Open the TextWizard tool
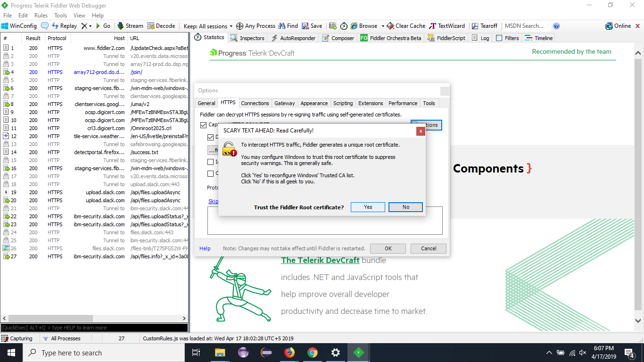Screen dimensions: 644x362 click(x=433, y=26)
